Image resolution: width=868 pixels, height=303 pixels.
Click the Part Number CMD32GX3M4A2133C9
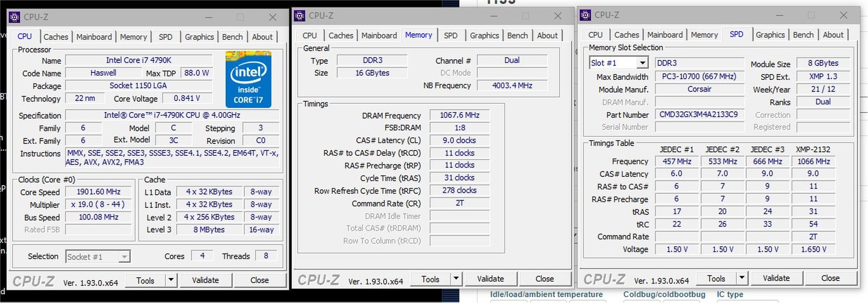pyautogui.click(x=699, y=115)
